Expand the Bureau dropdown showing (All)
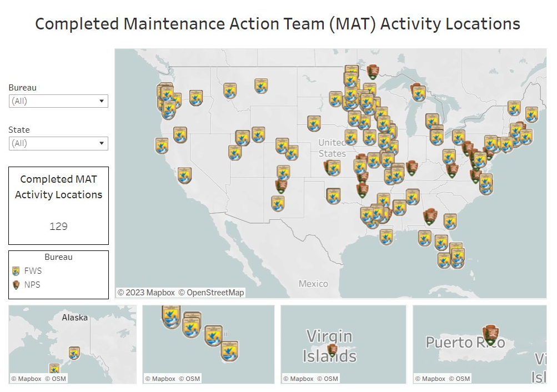Screen dimensions: 557x392 point(102,101)
